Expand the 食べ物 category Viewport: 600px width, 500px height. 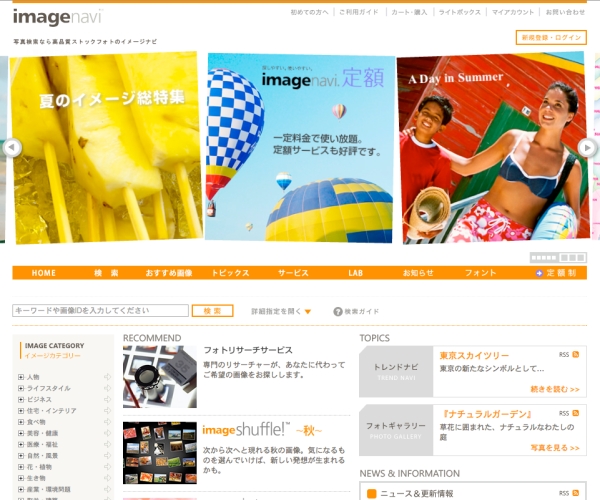(21, 422)
